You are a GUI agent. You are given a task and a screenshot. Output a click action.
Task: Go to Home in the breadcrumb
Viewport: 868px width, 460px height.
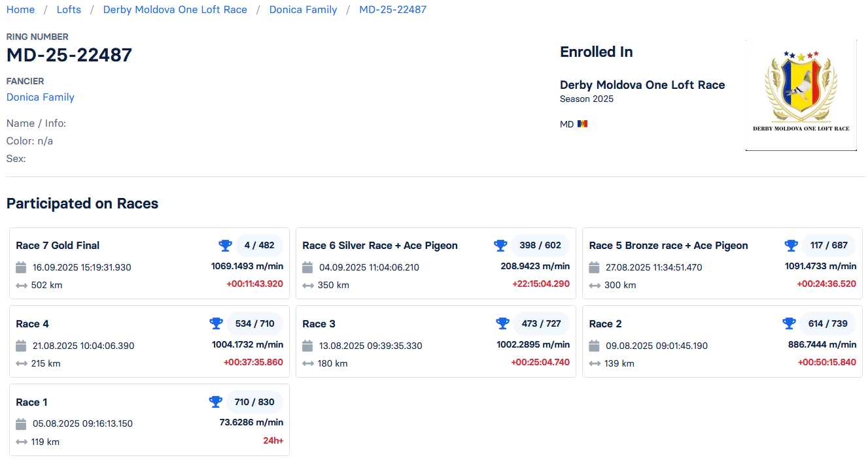(20, 10)
